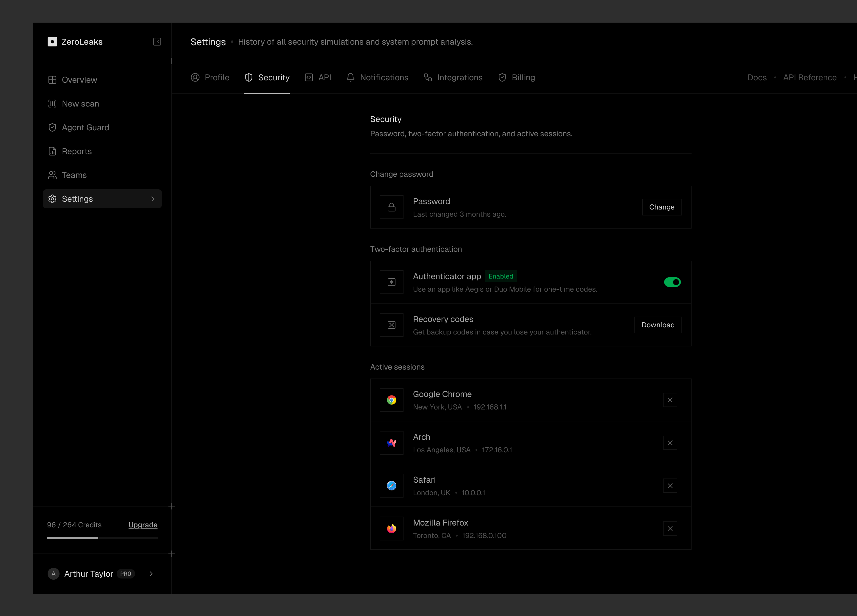Click the Notifications bell icon
857x616 pixels.
coord(351,77)
